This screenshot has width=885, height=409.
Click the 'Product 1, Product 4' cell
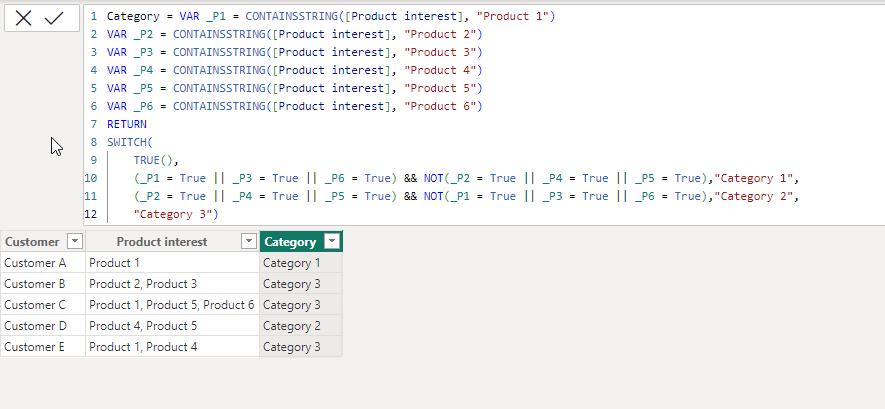[172, 346]
